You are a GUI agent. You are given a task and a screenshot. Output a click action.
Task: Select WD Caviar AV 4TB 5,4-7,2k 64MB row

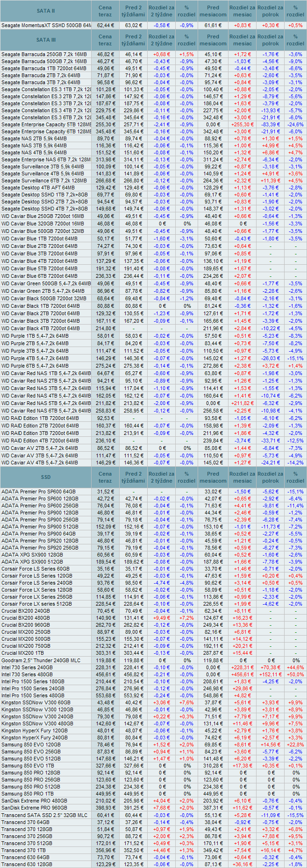pyautogui.click(x=153, y=463)
